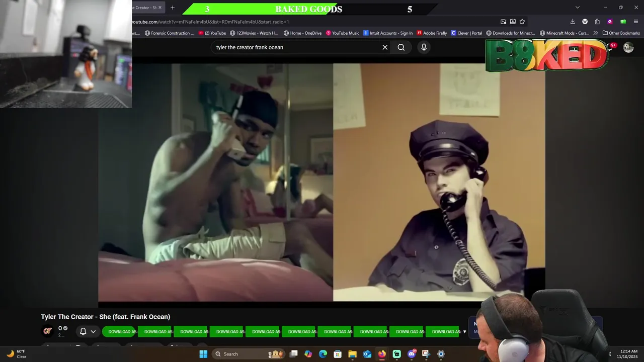Open the YouTube Music bookmark
Image resolution: width=644 pixels, height=362 pixels.
[343, 33]
